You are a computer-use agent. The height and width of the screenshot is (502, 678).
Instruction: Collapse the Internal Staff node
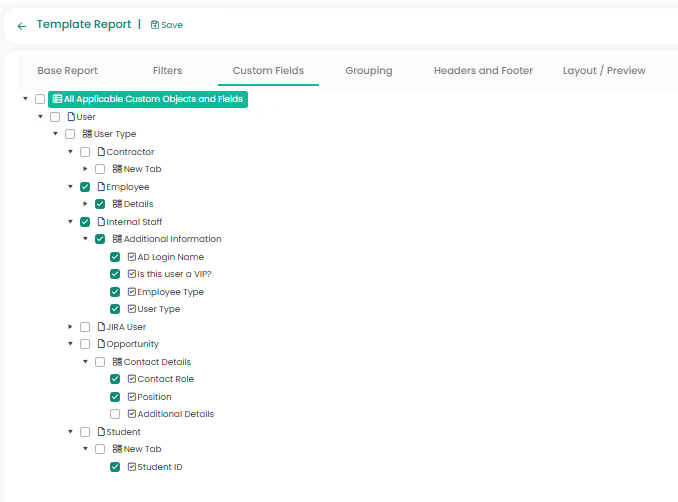tap(70, 222)
